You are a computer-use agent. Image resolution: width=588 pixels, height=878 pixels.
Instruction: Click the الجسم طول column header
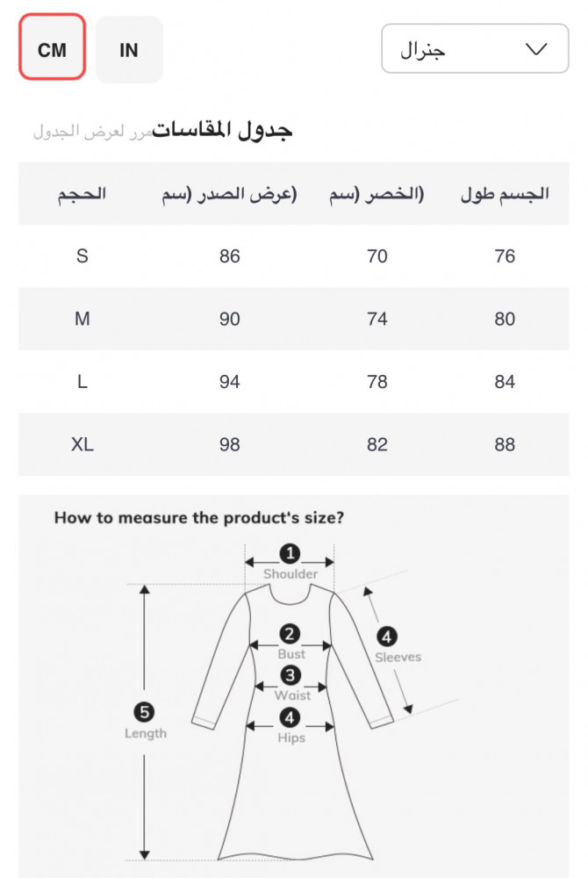(505, 194)
